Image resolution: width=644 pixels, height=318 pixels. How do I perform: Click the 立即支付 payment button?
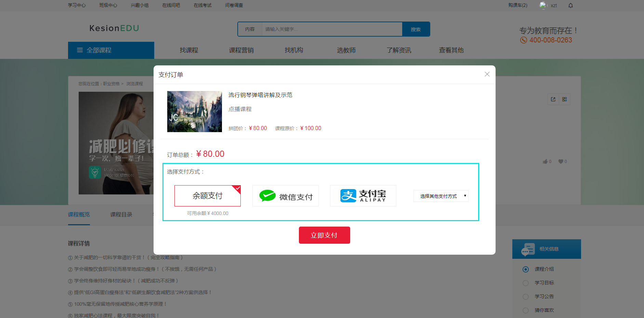(x=324, y=235)
